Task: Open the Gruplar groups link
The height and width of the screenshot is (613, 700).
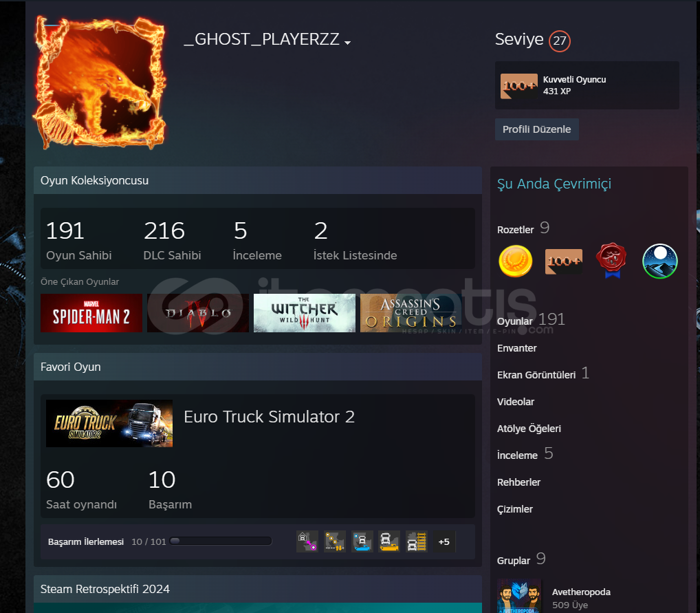Action: click(514, 561)
